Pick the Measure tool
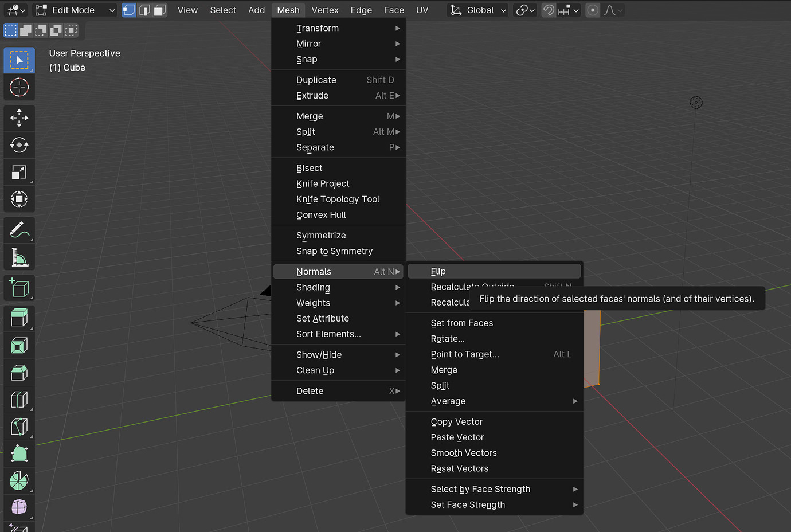Screen dimensions: 791x532 tap(19, 257)
